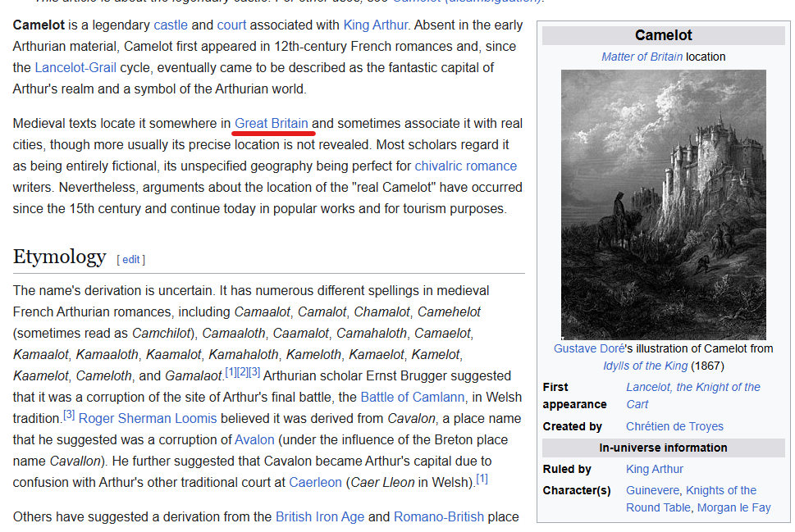The width and height of the screenshot is (795, 532).
Task: Click the Camelot infobox title
Action: 663,35
